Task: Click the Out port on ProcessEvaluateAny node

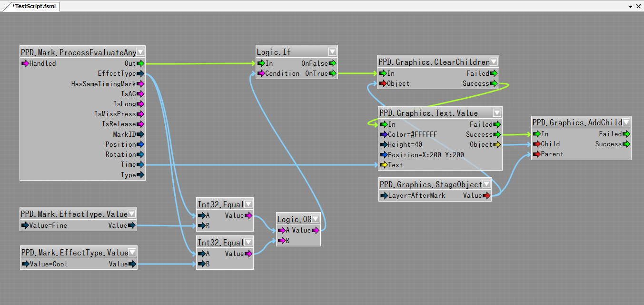Action: 140,63
